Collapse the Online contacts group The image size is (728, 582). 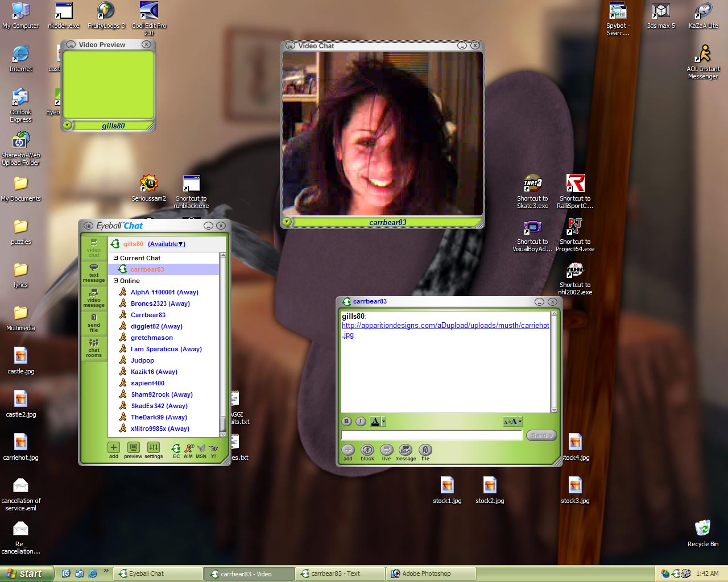[116, 281]
